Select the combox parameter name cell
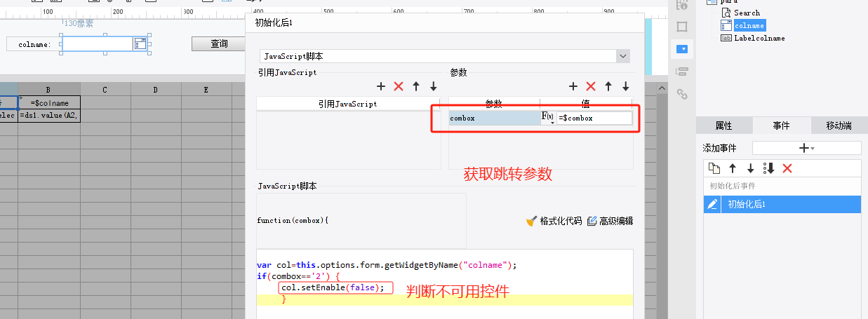 click(x=495, y=118)
